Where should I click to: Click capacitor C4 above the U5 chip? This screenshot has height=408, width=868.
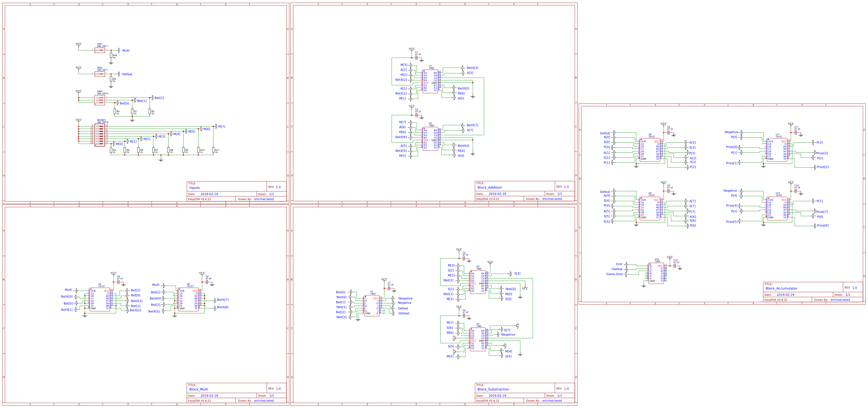coord(464,316)
